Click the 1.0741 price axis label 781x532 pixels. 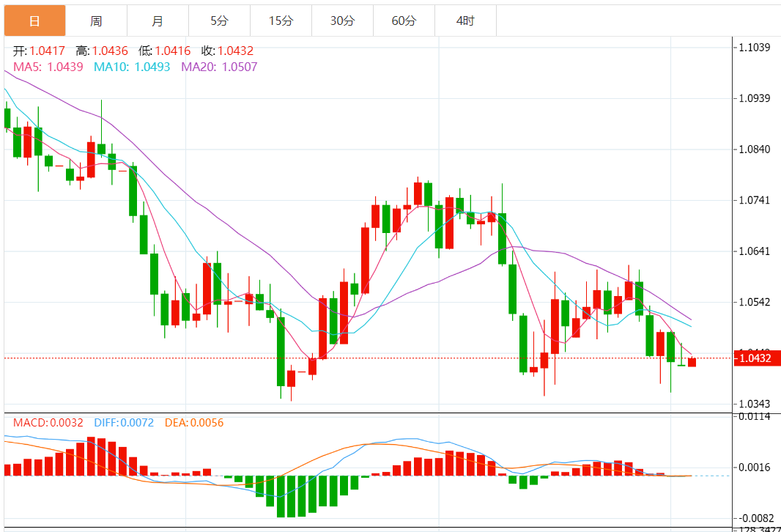tap(754, 200)
